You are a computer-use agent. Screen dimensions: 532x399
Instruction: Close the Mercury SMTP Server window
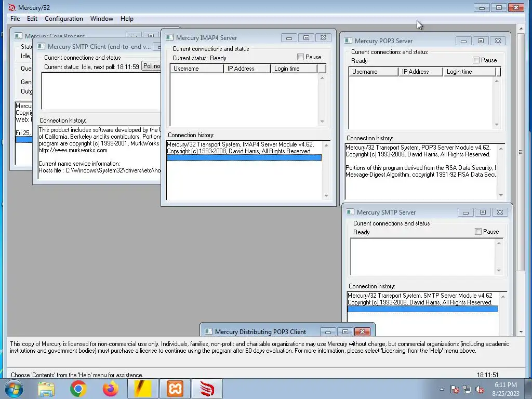tap(500, 212)
